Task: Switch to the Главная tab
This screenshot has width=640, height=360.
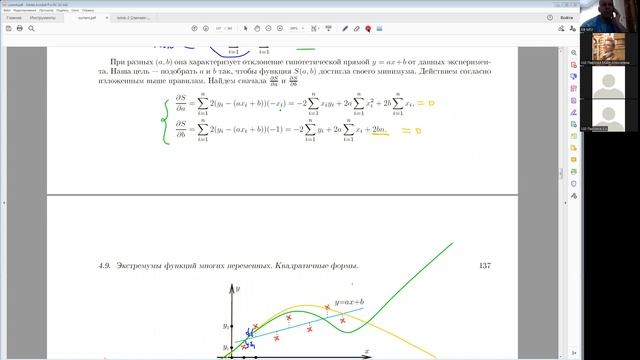Action: (14, 18)
